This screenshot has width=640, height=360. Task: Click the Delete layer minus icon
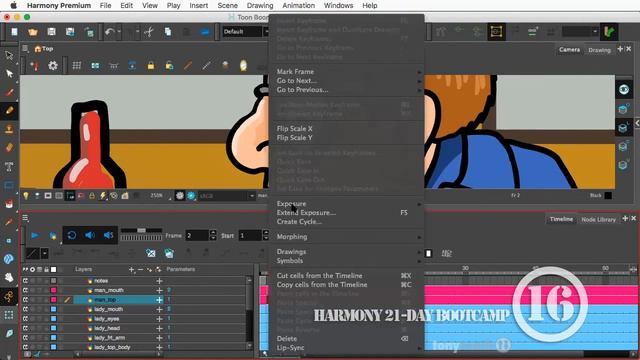pyautogui.click(x=140, y=270)
